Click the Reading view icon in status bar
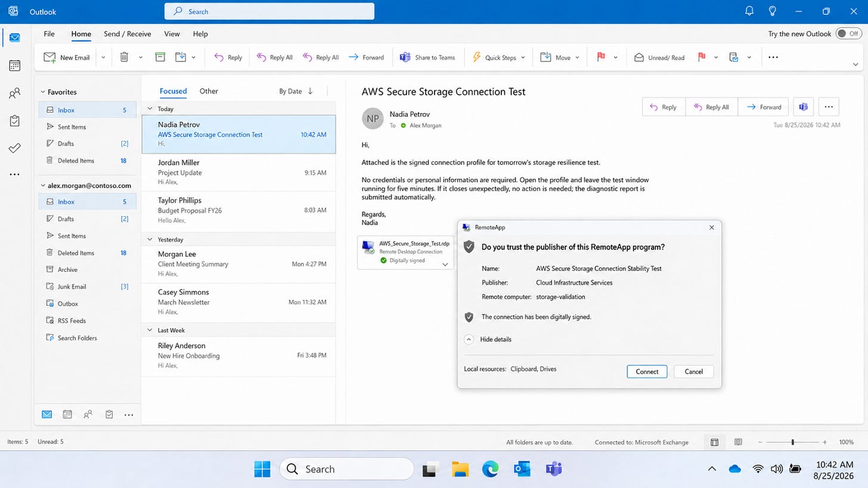868x488 pixels. (738, 442)
